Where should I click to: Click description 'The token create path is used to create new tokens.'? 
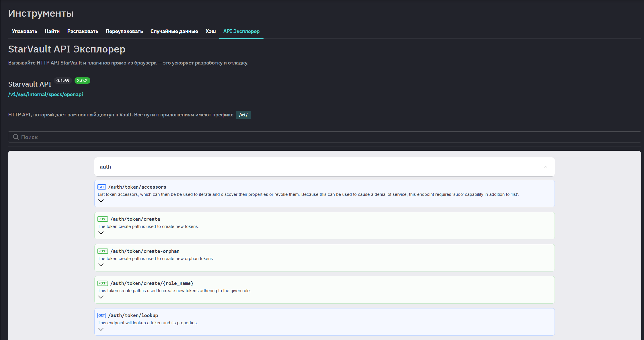148,226
